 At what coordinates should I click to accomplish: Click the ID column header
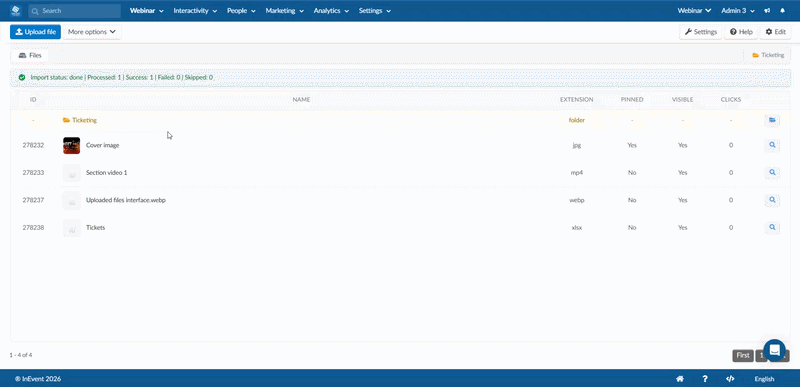(33, 99)
